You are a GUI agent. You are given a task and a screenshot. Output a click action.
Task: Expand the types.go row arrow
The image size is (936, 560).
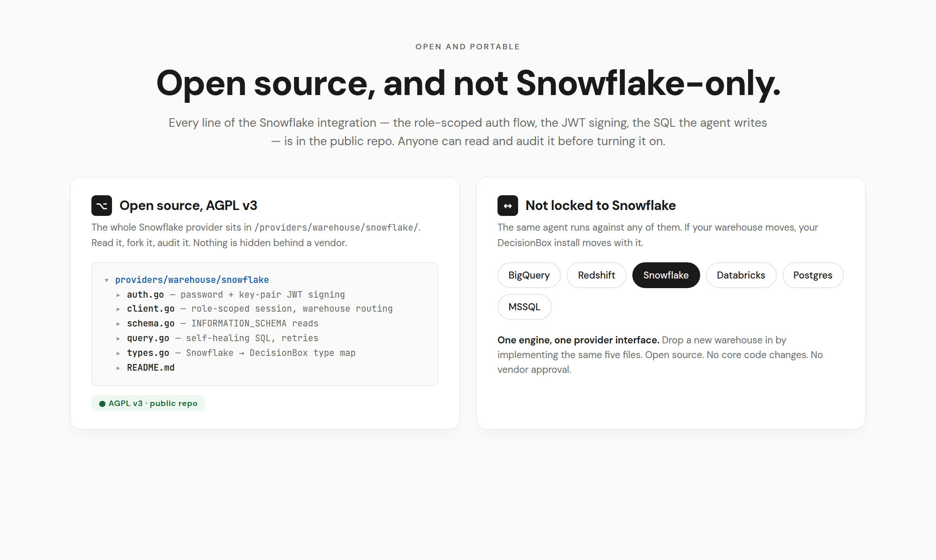(118, 354)
